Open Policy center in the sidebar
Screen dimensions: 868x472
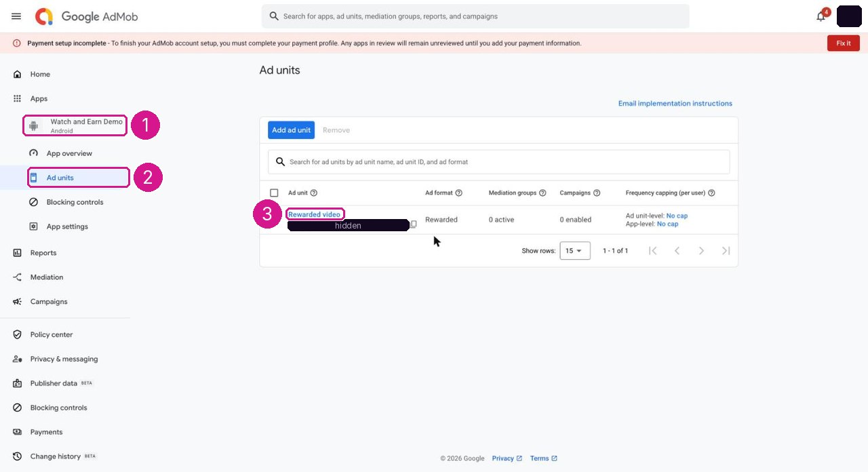click(51, 335)
